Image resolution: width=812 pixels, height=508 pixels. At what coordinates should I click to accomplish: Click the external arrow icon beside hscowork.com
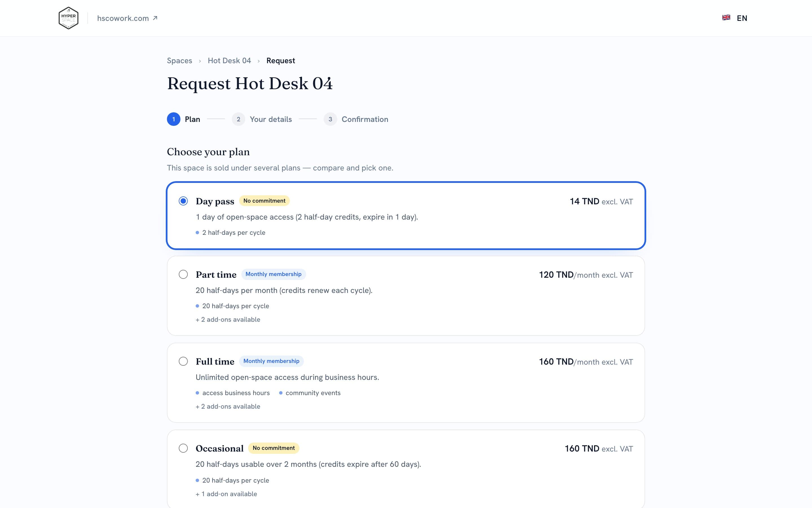pos(155,18)
